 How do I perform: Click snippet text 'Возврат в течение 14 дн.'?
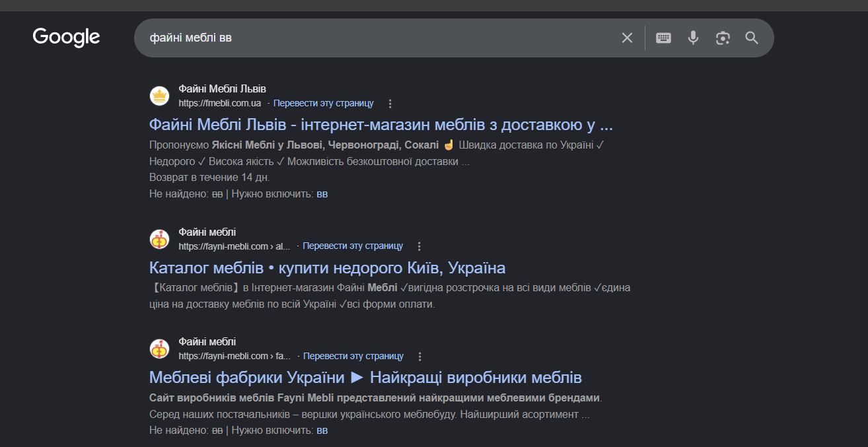[209, 178]
